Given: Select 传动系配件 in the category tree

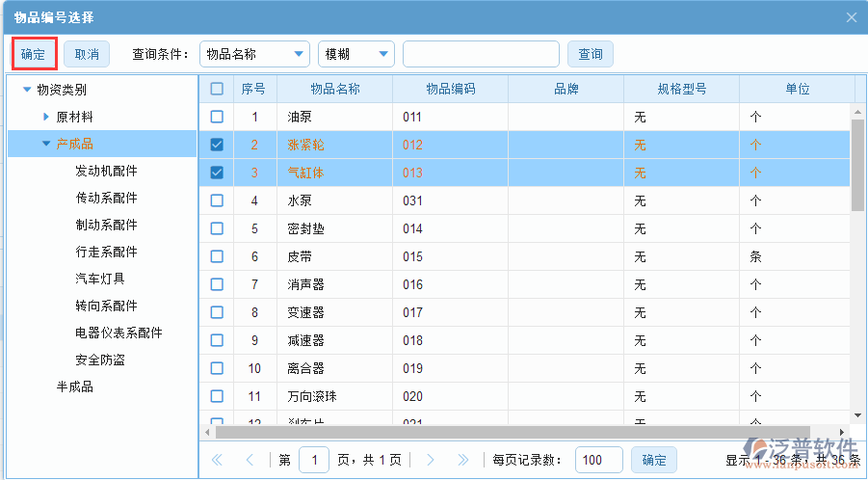Looking at the screenshot, I should coord(106,199).
